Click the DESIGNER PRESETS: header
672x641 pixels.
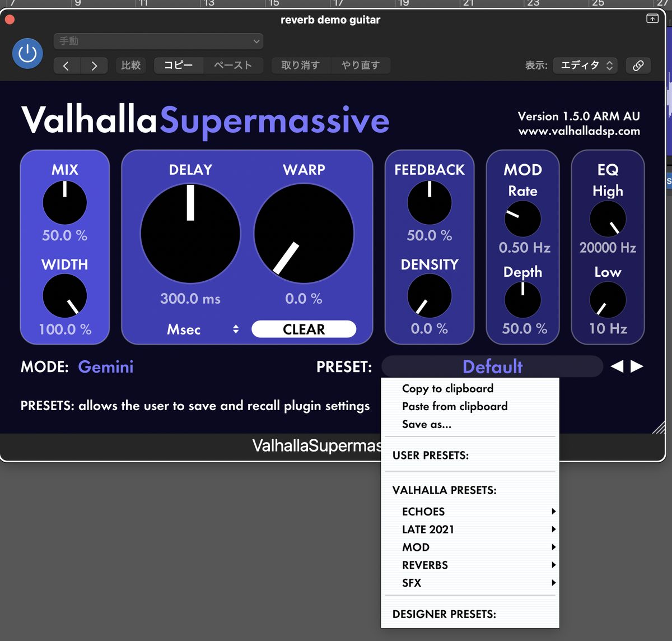pos(444,615)
